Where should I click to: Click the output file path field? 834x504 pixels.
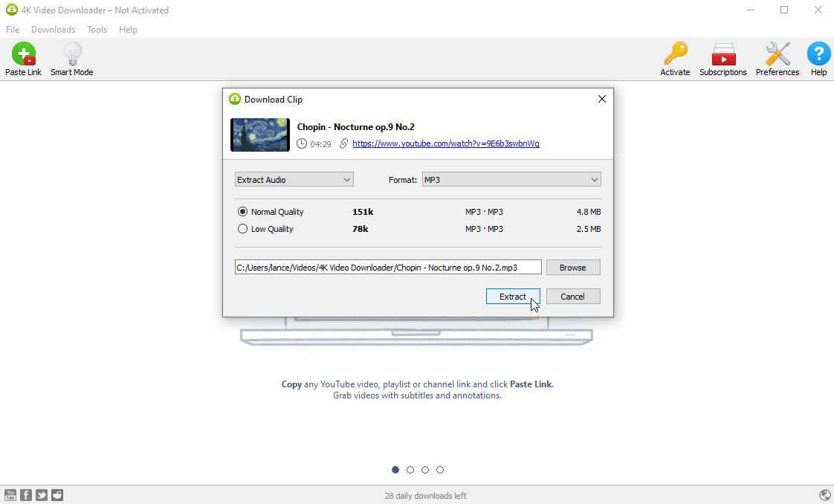(388, 268)
